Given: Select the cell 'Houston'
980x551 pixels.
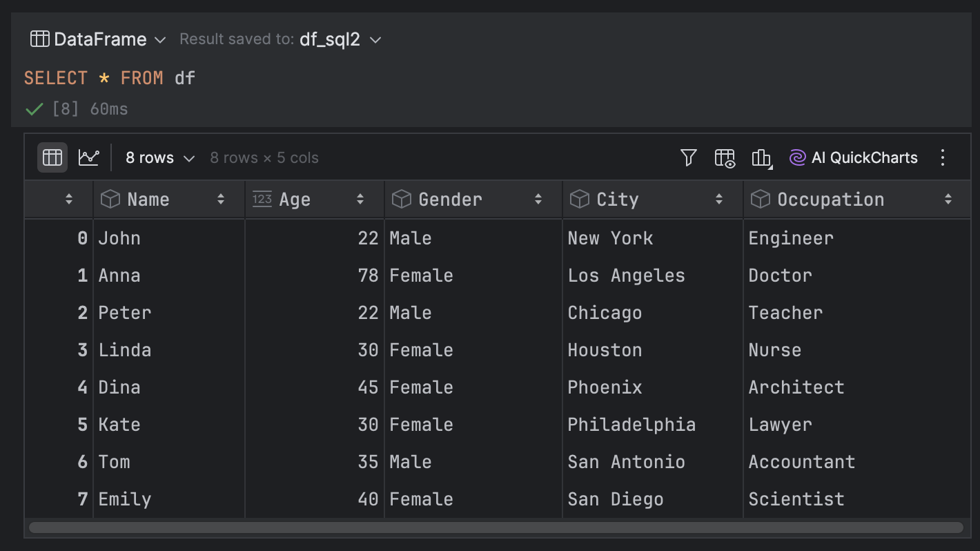Looking at the screenshot, I should (x=653, y=350).
